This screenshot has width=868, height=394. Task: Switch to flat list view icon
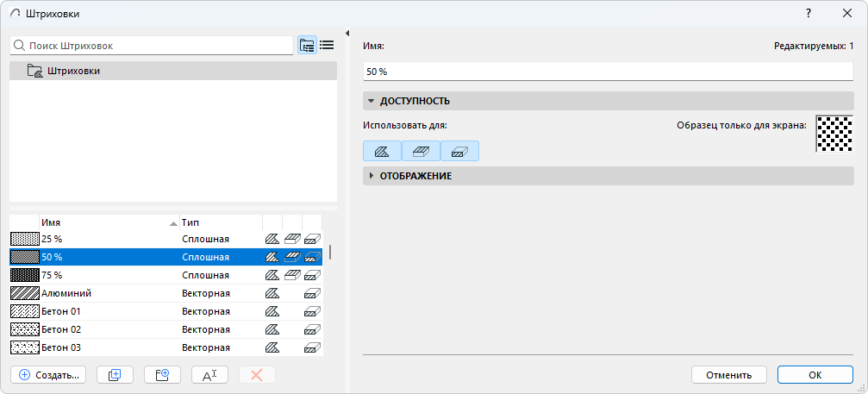tap(327, 46)
